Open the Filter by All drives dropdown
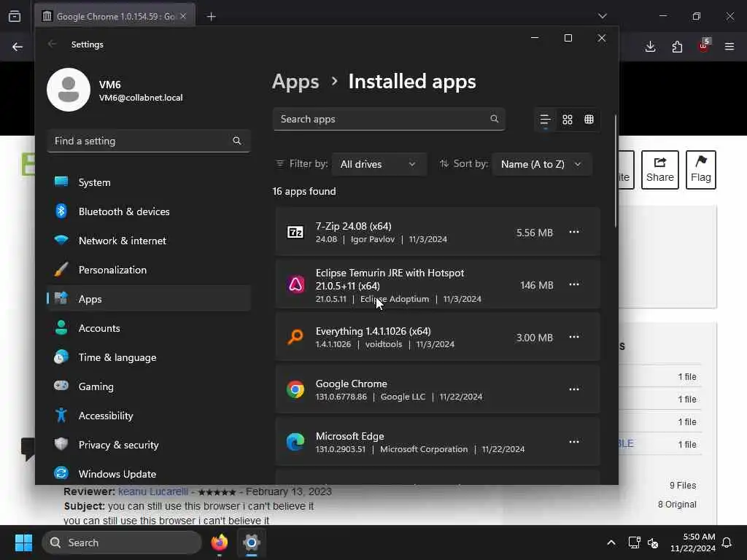747x560 pixels. click(x=379, y=164)
